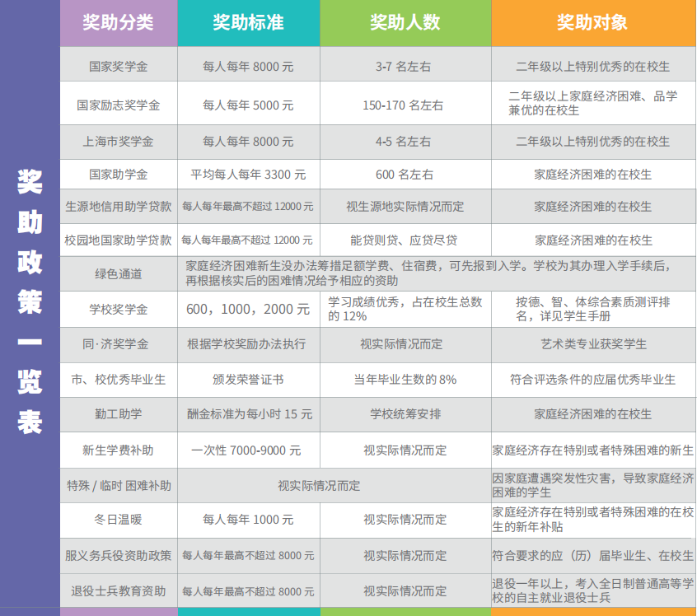Click 每人每年 5000 元 value

click(249, 105)
